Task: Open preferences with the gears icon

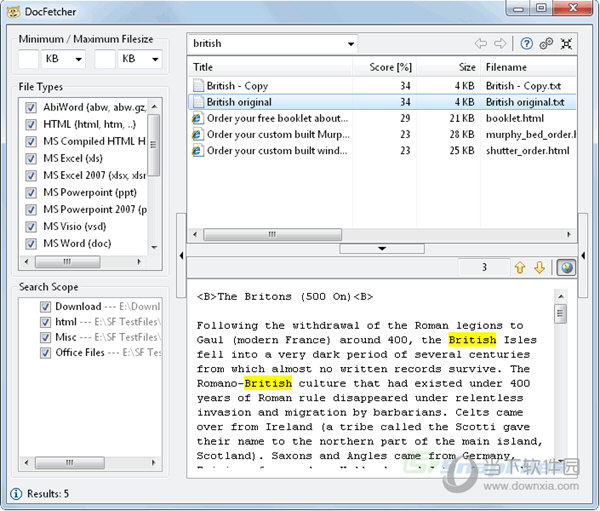Action: tap(546, 44)
